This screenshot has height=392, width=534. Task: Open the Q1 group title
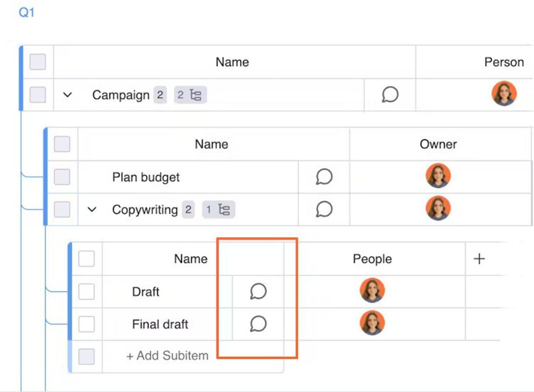(x=27, y=13)
